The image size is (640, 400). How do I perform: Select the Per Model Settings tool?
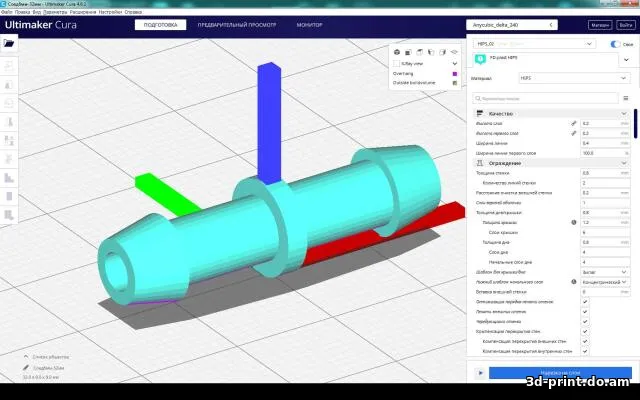pyautogui.click(x=9, y=140)
